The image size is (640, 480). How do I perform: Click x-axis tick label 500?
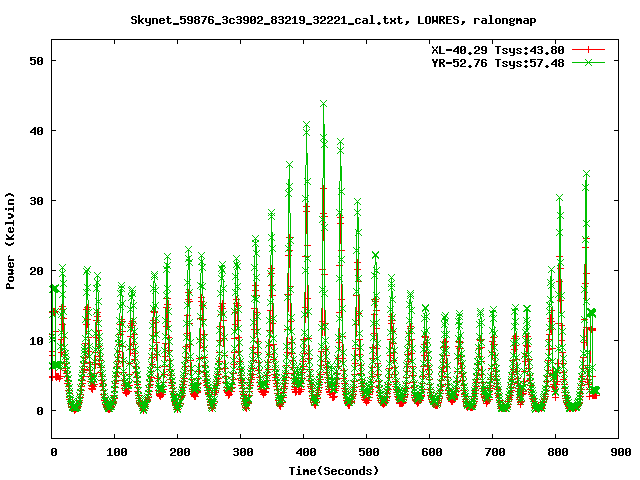tap(369, 452)
